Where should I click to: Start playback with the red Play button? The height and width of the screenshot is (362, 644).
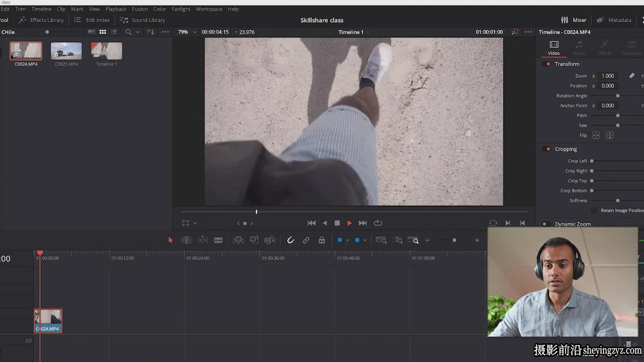tap(349, 223)
